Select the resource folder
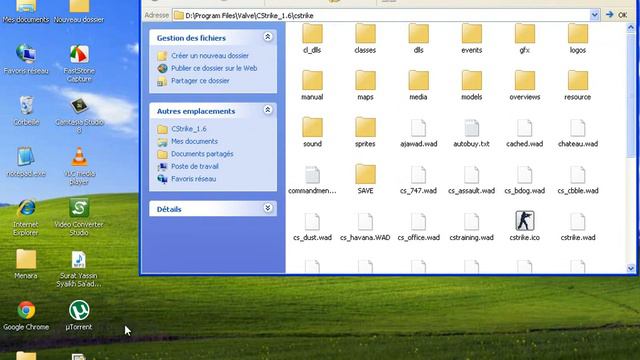The width and height of the screenshot is (640, 360). pos(578,86)
